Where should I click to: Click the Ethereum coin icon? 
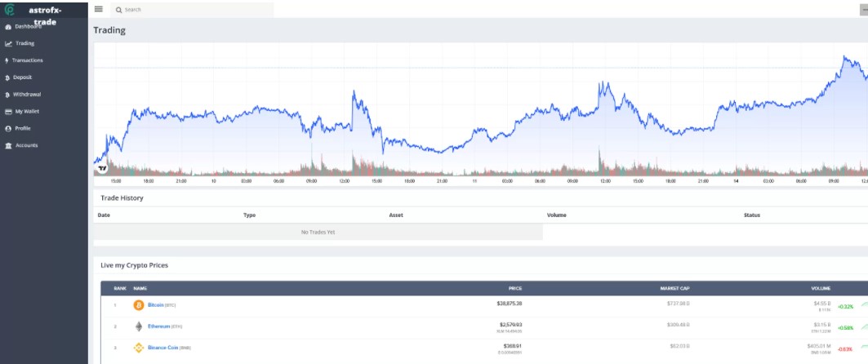[138, 326]
